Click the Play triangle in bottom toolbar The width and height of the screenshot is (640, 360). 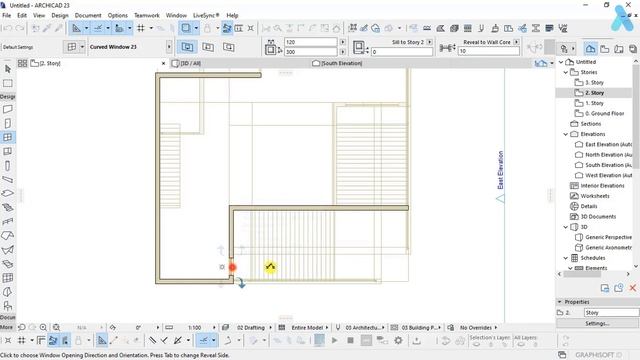334,340
